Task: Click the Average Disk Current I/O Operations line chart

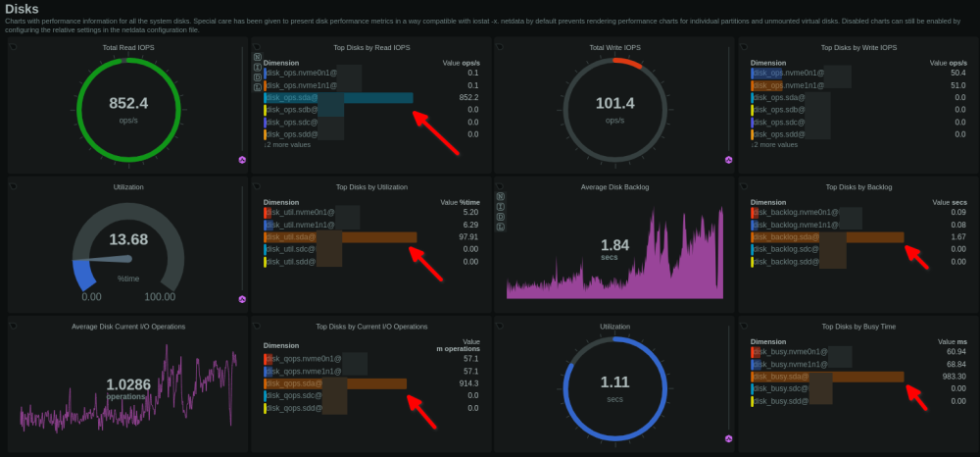Action: click(x=128, y=387)
